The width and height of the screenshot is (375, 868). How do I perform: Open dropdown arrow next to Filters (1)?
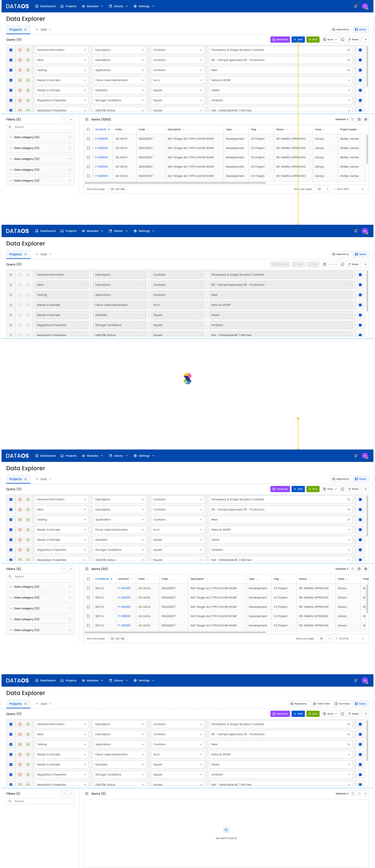(x=71, y=794)
